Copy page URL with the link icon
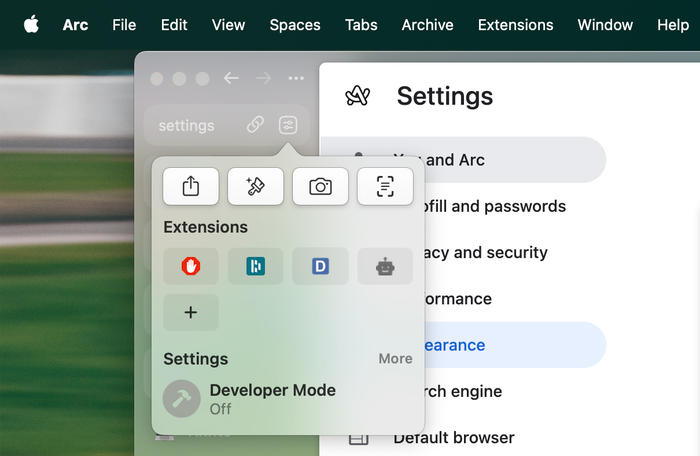 255,125
